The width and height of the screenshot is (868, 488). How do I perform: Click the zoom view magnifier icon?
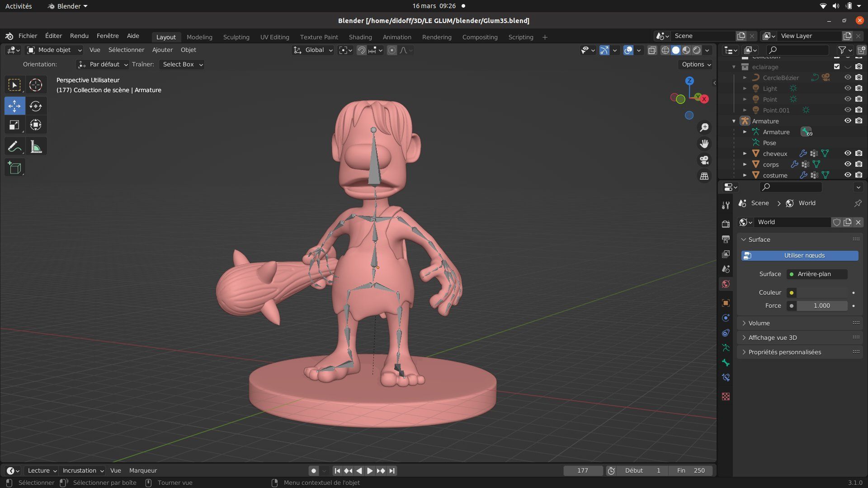click(704, 128)
